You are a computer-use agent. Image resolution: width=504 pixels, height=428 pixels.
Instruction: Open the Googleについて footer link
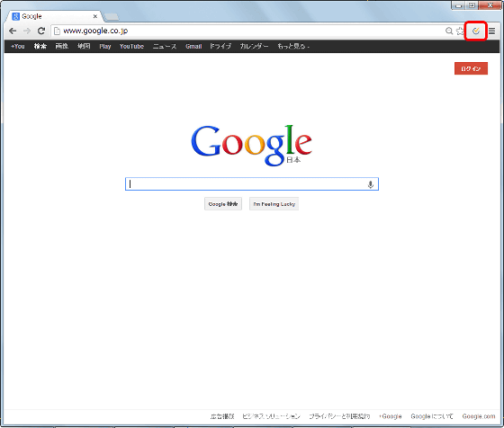coord(432,416)
